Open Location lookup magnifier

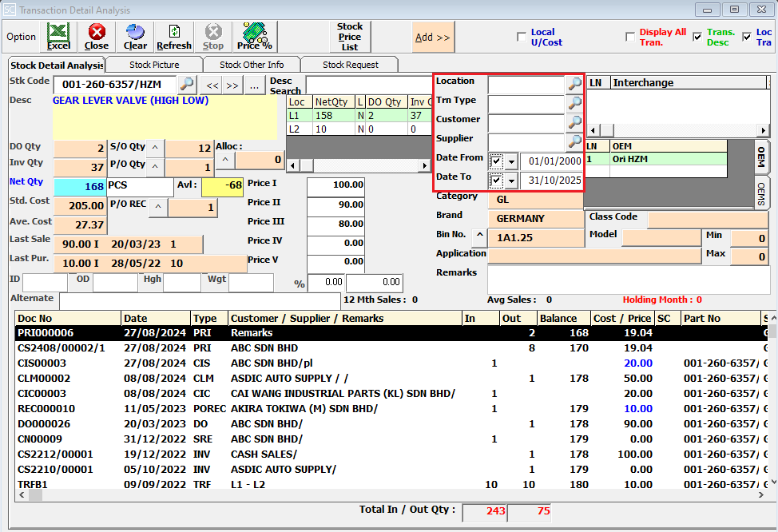(574, 84)
